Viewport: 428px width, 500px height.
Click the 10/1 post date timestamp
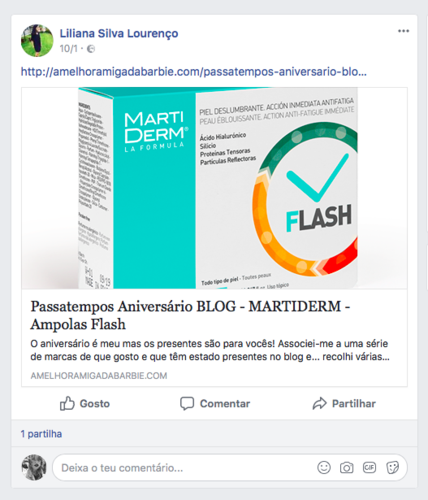pyautogui.click(x=68, y=49)
